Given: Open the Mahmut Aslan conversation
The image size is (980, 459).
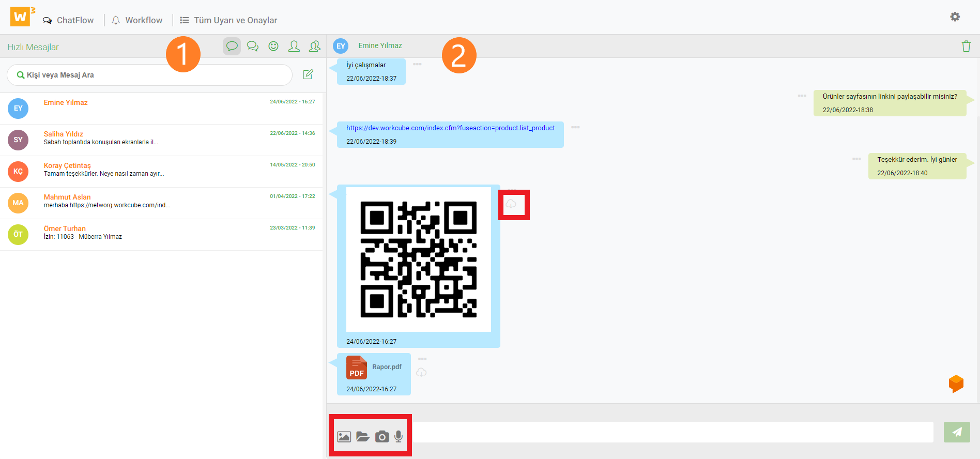Looking at the screenshot, I should [x=161, y=203].
